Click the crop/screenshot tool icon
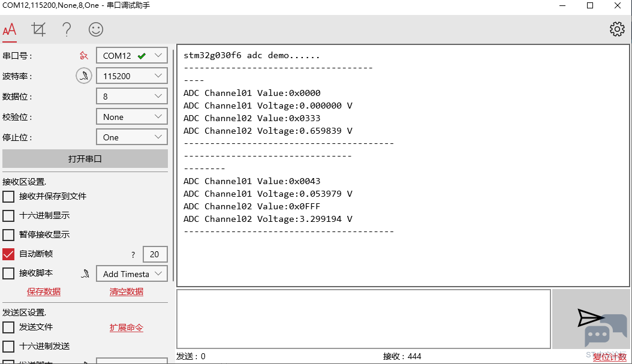 [38, 29]
